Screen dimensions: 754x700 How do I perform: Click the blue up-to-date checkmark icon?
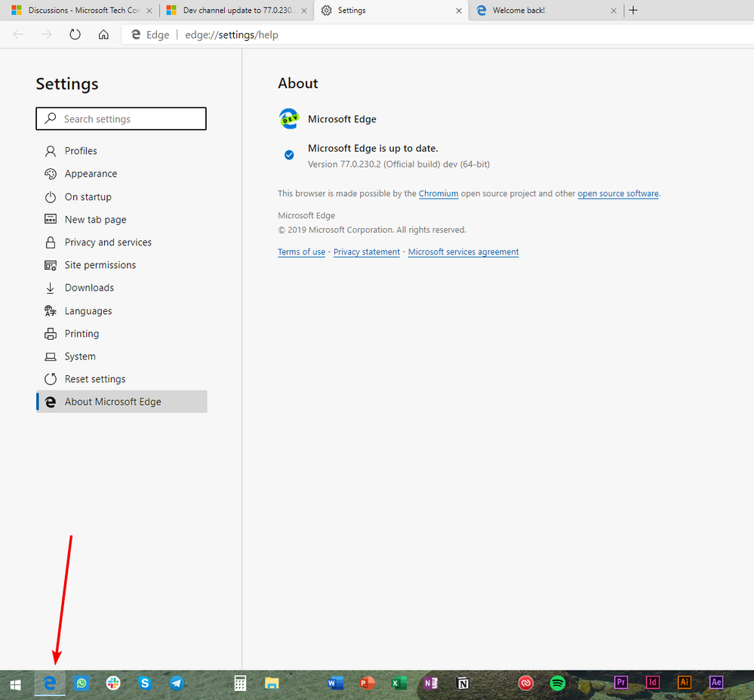289,155
